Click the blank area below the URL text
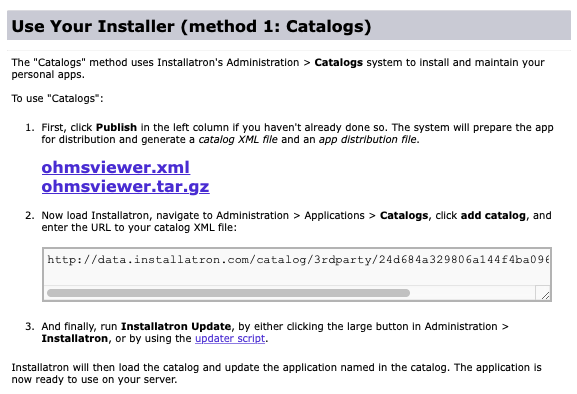 tap(297, 277)
